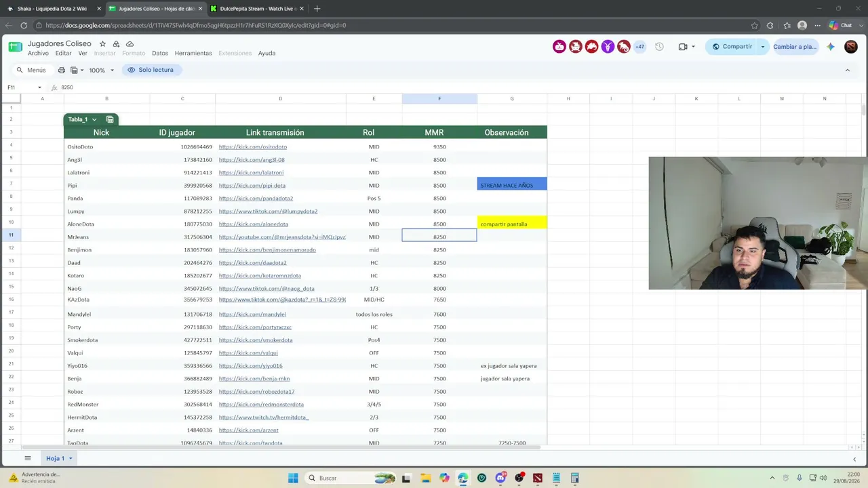Expand the meeting camera dropdown arrow

coord(693,47)
